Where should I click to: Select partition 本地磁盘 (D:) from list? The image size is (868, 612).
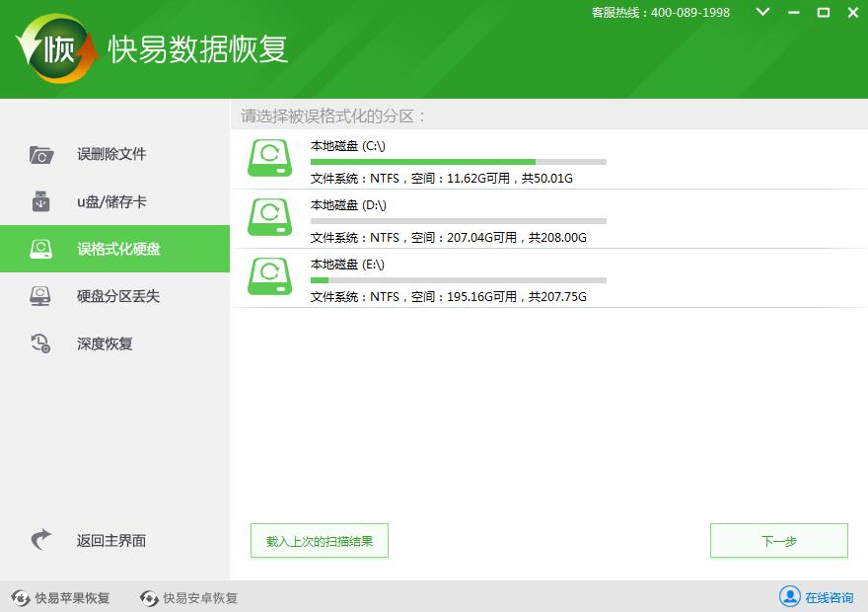click(x=444, y=218)
